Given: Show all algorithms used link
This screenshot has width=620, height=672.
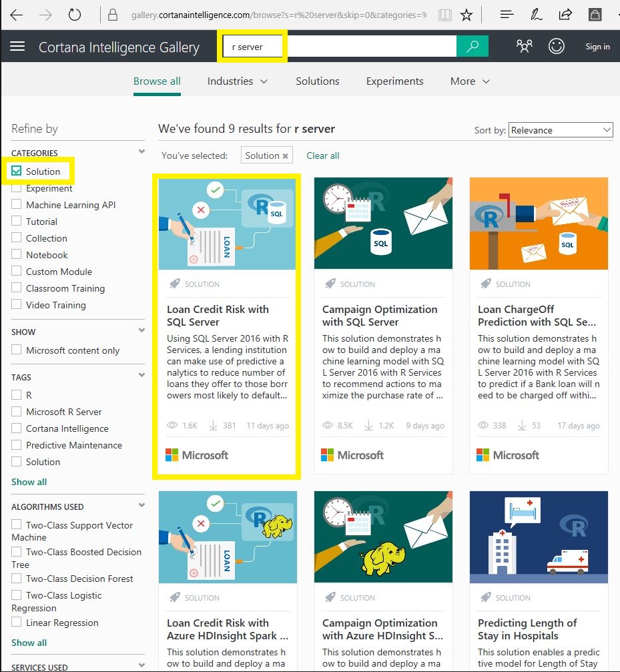Looking at the screenshot, I should click(x=29, y=643).
